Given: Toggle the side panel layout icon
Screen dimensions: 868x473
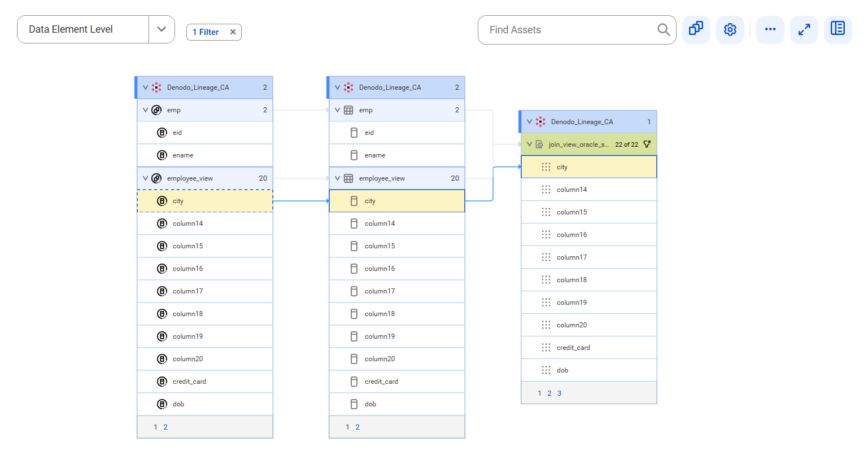Looking at the screenshot, I should (x=838, y=29).
